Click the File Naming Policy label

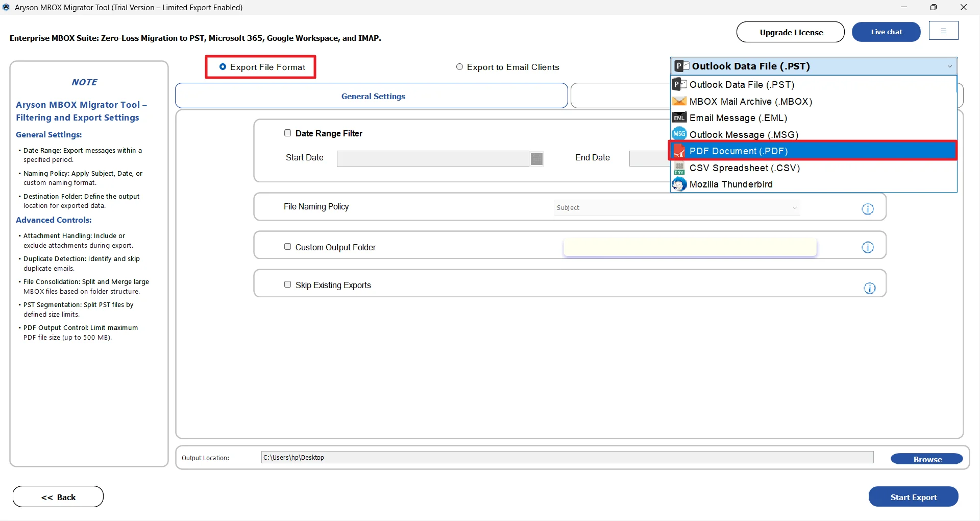coord(316,206)
